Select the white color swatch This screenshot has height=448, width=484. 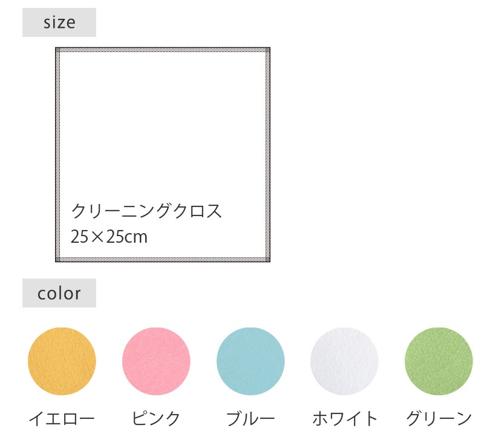344,361
